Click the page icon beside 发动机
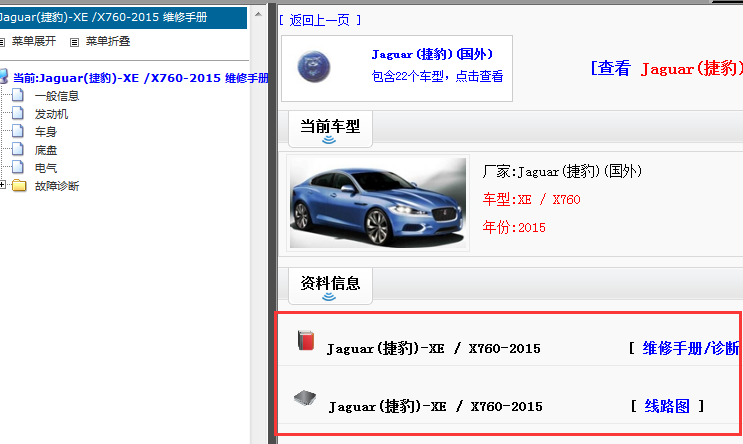The height and width of the screenshot is (444, 743). [18, 113]
